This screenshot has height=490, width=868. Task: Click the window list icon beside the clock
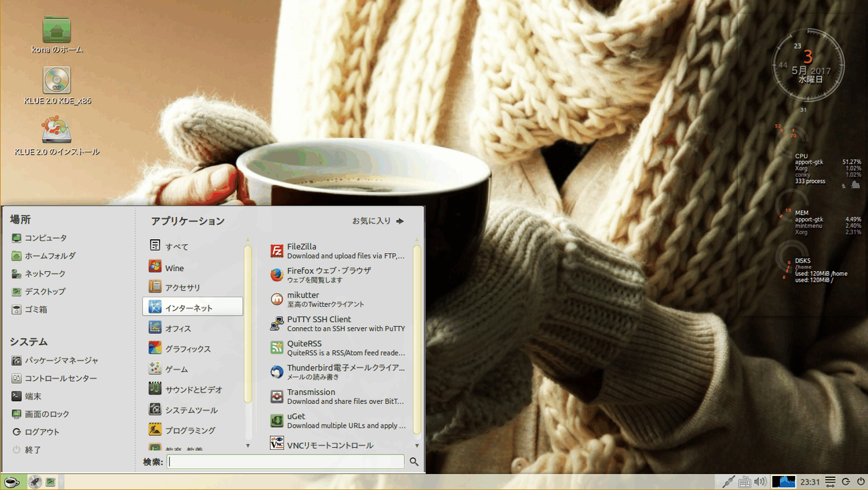(830, 482)
